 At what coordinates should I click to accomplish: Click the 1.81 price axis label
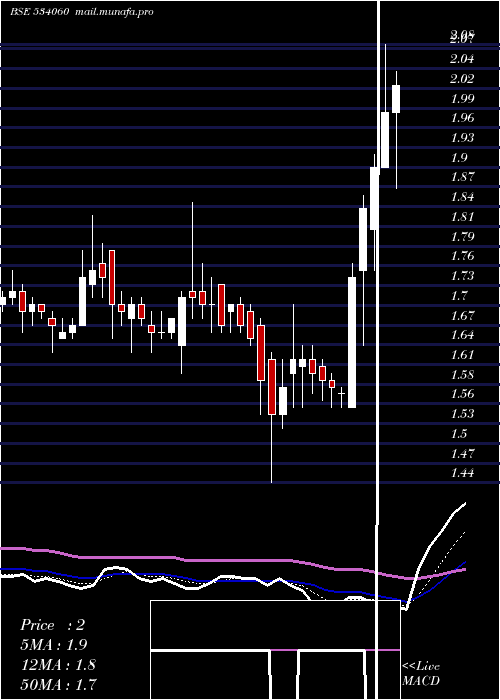[x=462, y=217]
